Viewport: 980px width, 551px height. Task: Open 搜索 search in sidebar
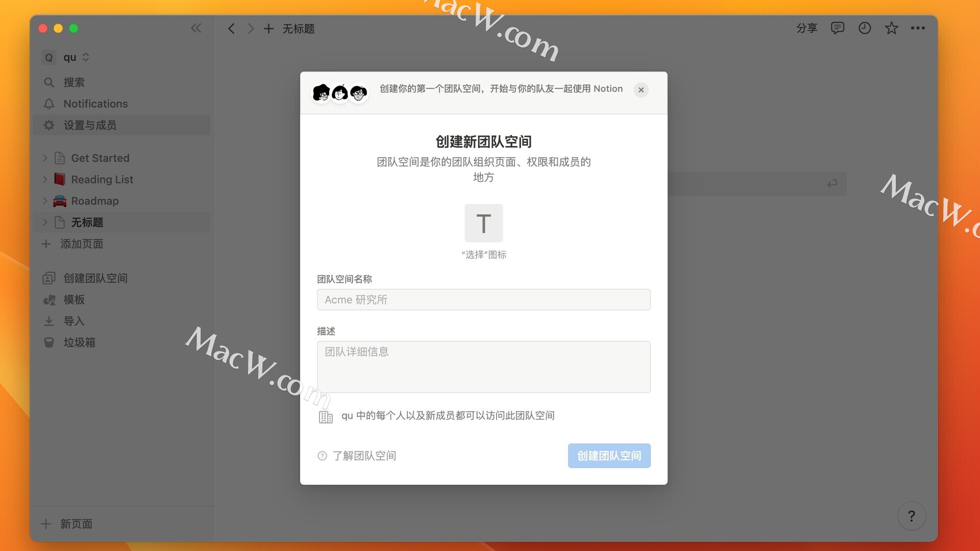(x=121, y=82)
